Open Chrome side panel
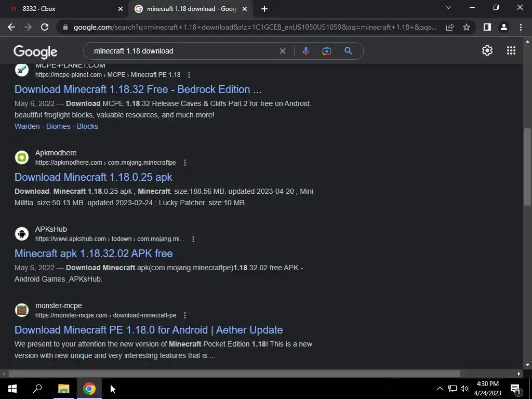532x399 pixels. 487,27
